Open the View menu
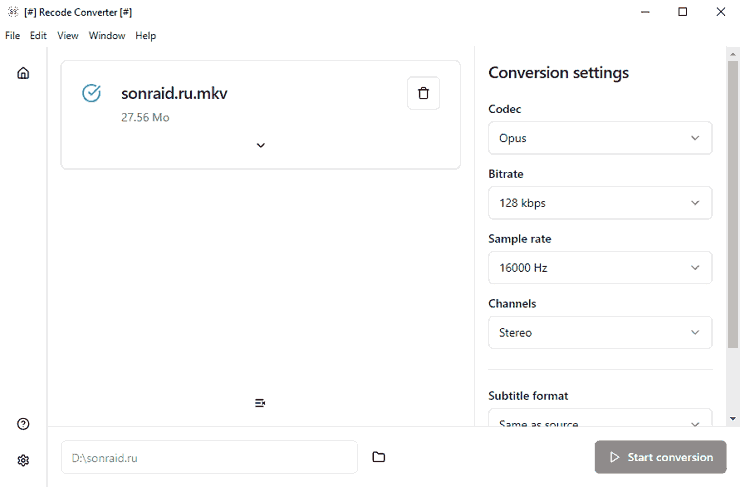The image size is (740, 487). [x=67, y=35]
